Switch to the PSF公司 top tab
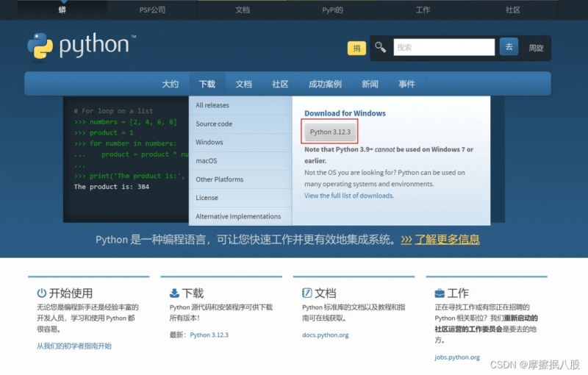Viewport: 588px width, 375px height. pyautogui.click(x=152, y=10)
